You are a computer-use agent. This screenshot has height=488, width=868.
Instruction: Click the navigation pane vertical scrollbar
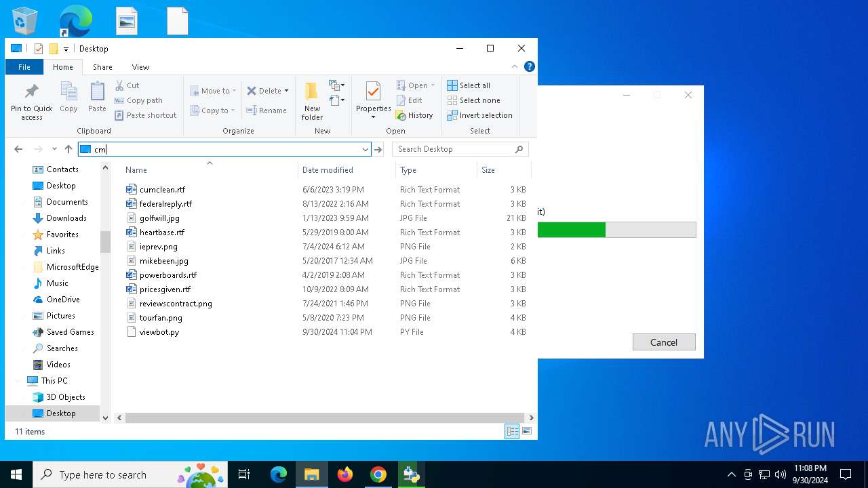pos(105,241)
